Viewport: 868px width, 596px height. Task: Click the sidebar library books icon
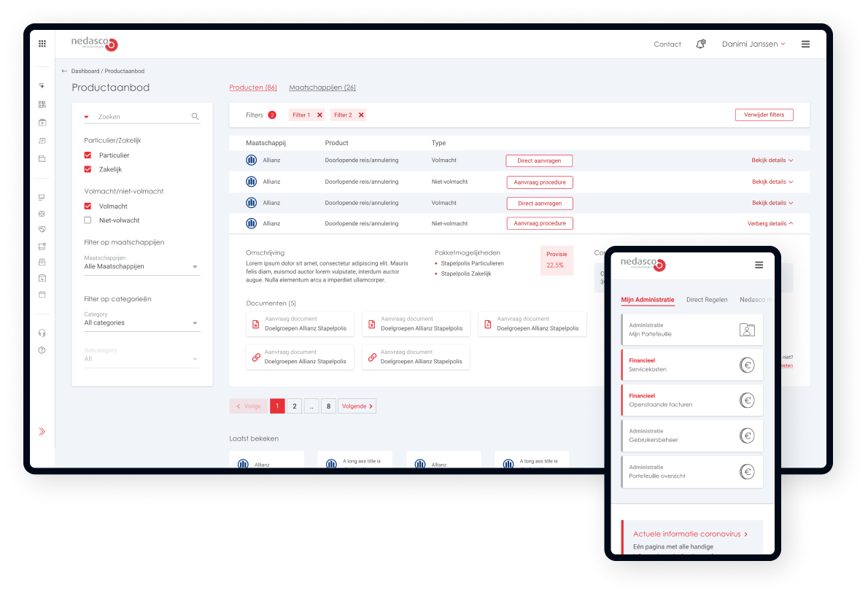(x=42, y=104)
